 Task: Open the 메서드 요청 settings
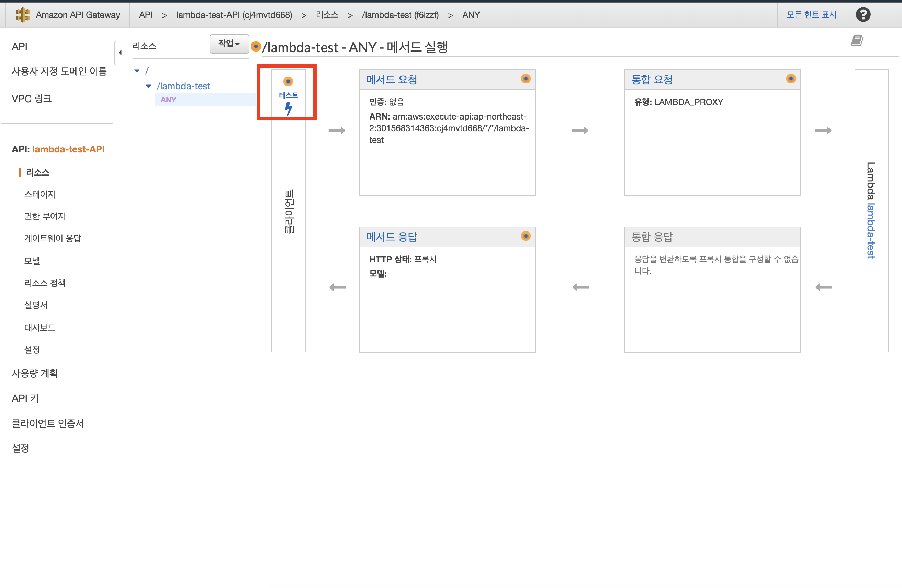coord(392,80)
